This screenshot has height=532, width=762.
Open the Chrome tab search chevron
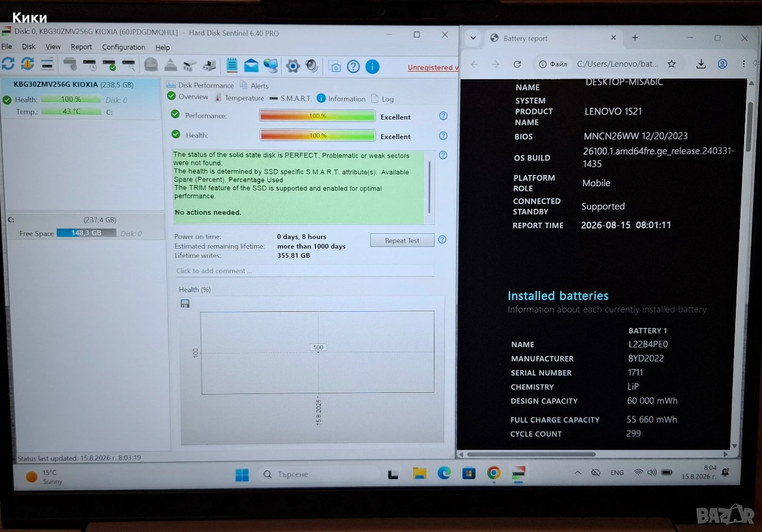pyautogui.click(x=473, y=37)
